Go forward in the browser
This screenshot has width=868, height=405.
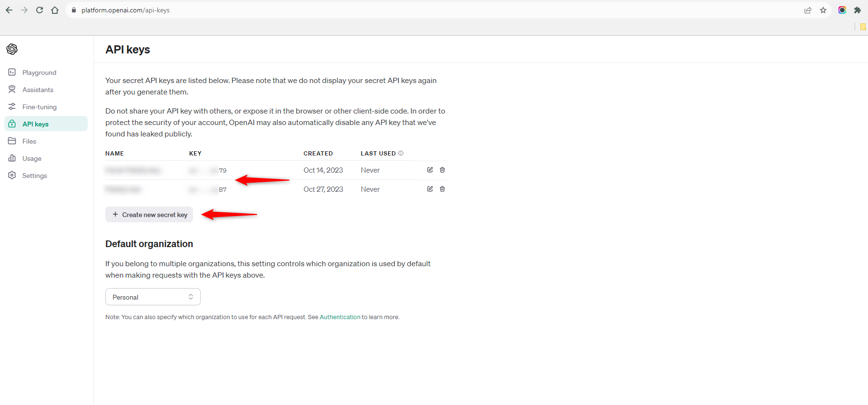pos(24,10)
